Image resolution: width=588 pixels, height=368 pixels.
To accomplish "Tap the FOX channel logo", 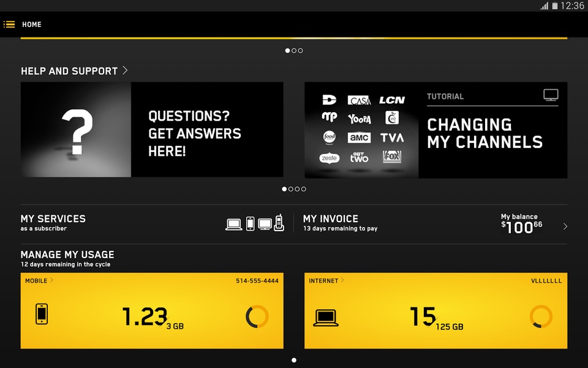I will tap(392, 156).
